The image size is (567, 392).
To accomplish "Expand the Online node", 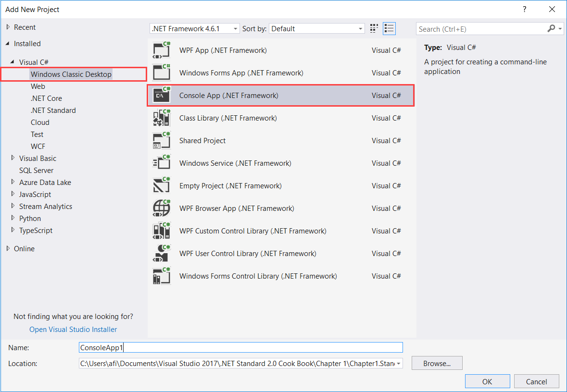I will pos(8,248).
